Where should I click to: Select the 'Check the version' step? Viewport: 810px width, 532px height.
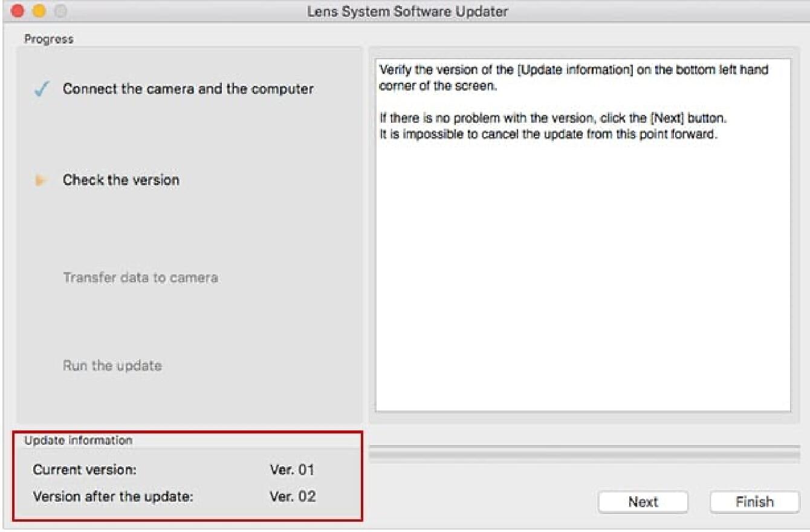pyautogui.click(x=121, y=180)
